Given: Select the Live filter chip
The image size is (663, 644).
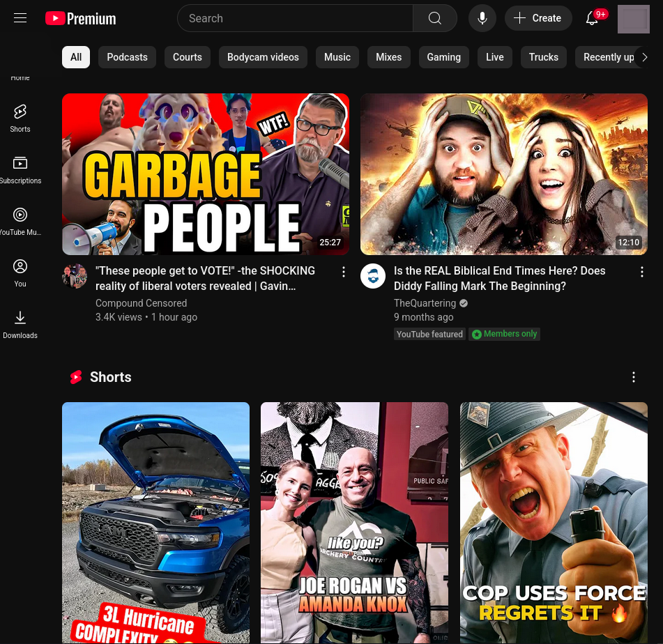Looking at the screenshot, I should (494, 57).
